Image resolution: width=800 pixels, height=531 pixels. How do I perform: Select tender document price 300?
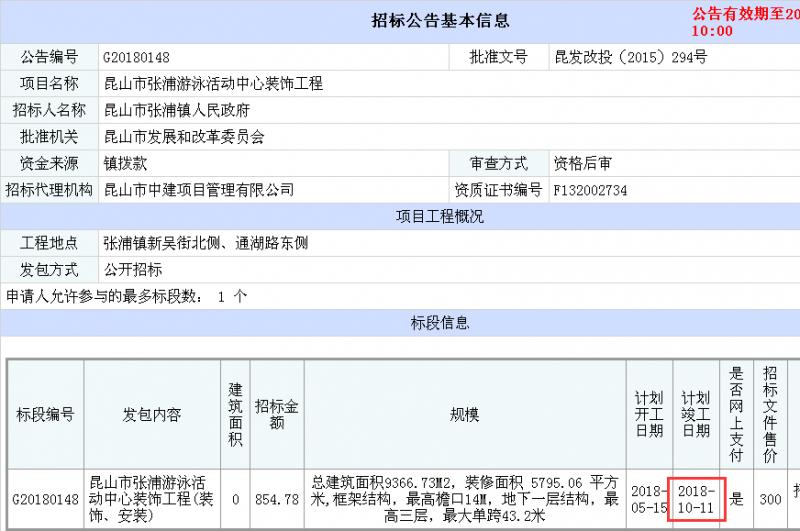[770, 499]
